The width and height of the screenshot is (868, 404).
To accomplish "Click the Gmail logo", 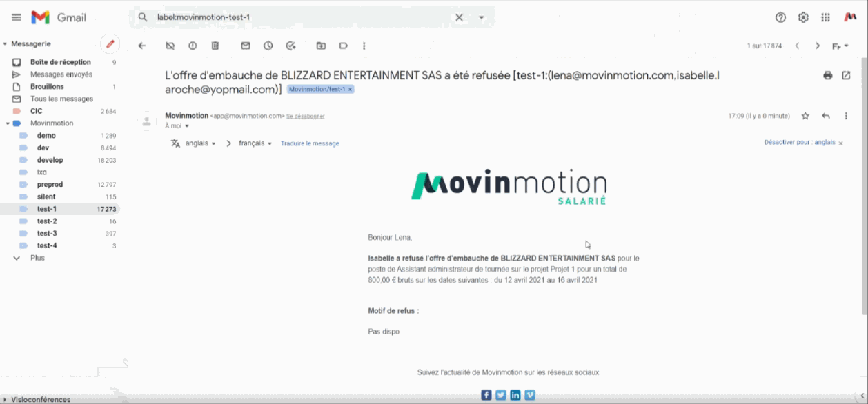I will (59, 17).
